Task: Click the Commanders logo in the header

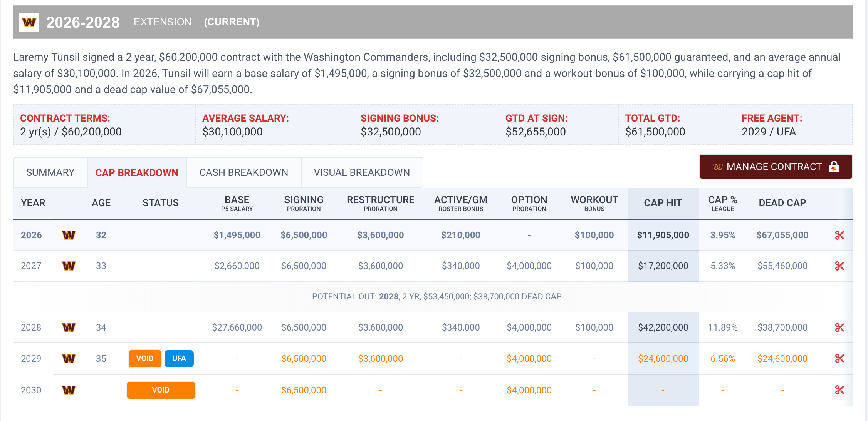Action: coord(29,22)
